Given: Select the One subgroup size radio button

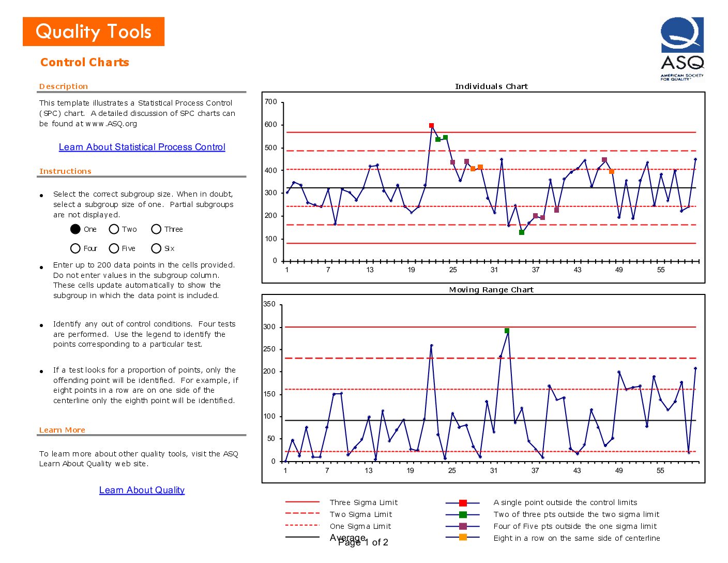Looking at the screenshot, I should (x=75, y=229).
